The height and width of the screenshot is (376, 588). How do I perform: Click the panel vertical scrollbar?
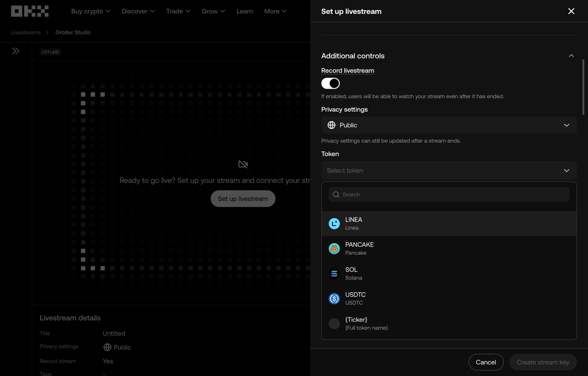583,86
